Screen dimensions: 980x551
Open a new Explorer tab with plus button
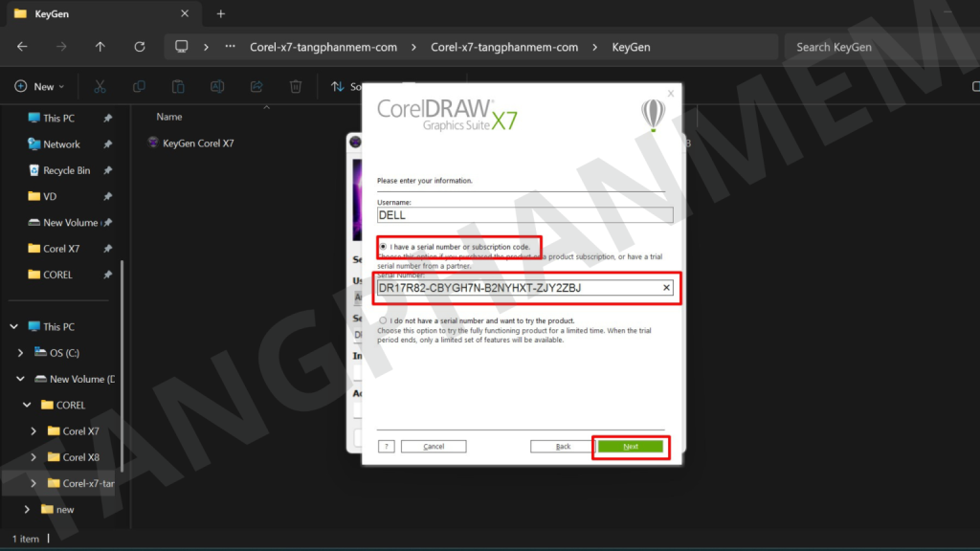click(x=221, y=13)
